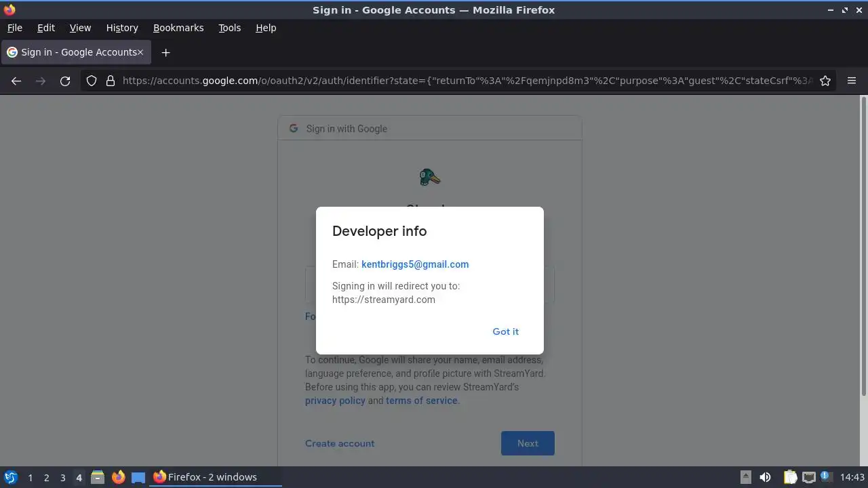
Task: Click the show desktop taskbar icon
Action: (138, 477)
